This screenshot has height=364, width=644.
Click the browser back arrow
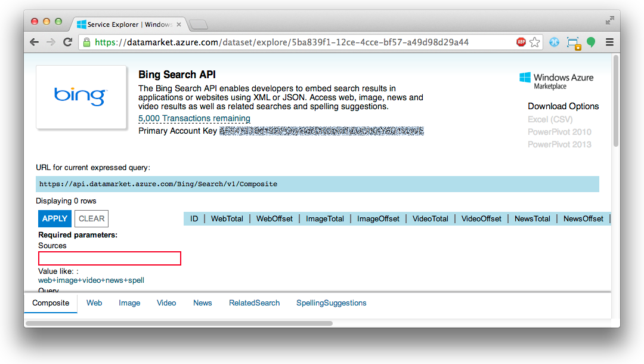point(35,42)
